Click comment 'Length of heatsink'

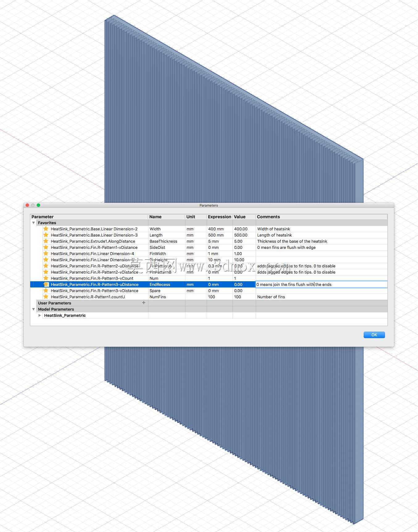[275, 235]
